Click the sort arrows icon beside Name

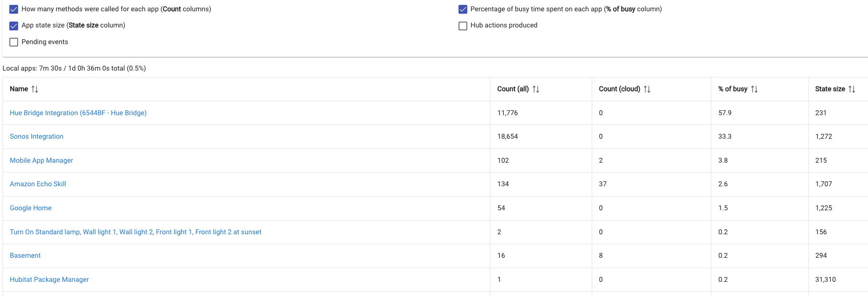[x=35, y=89]
